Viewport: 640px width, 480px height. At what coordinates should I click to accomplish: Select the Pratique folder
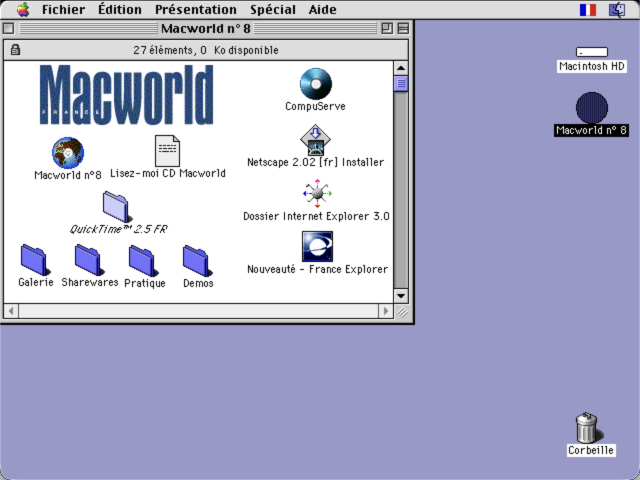(x=143, y=261)
